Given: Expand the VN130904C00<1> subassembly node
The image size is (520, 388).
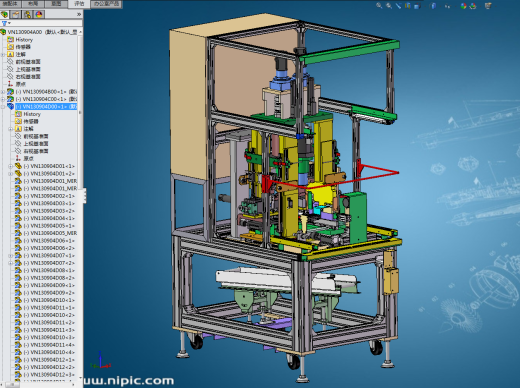Looking at the screenshot, I should click(3, 99).
